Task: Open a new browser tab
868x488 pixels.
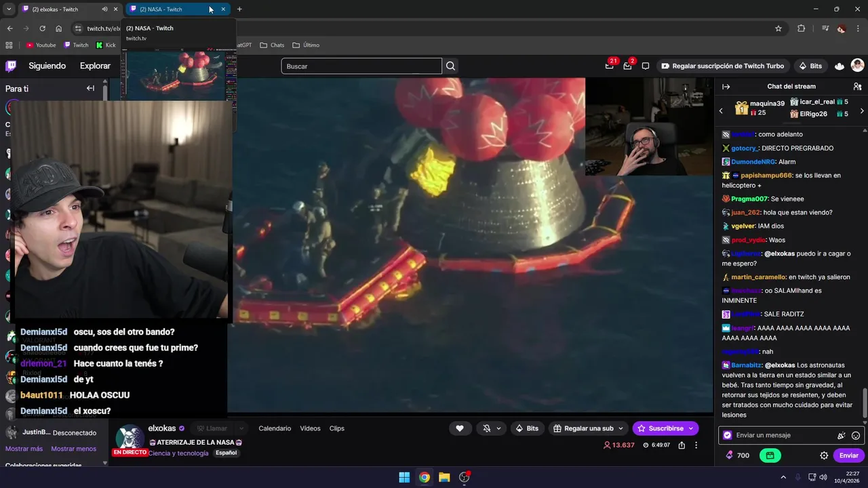Action: 239,9
